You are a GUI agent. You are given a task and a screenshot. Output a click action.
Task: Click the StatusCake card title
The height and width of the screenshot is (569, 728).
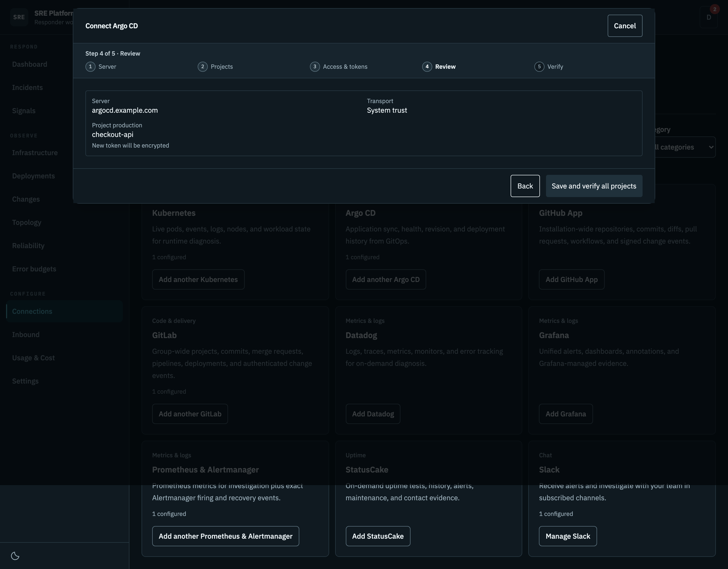367,470
